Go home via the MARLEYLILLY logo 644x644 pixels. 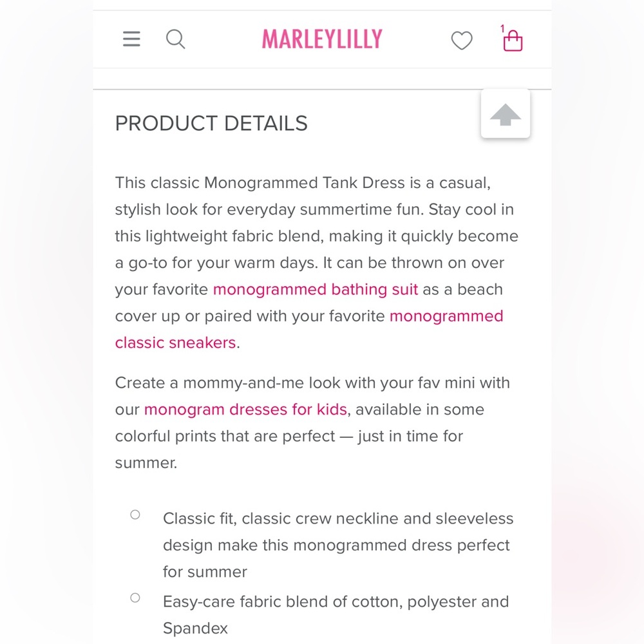tap(322, 39)
